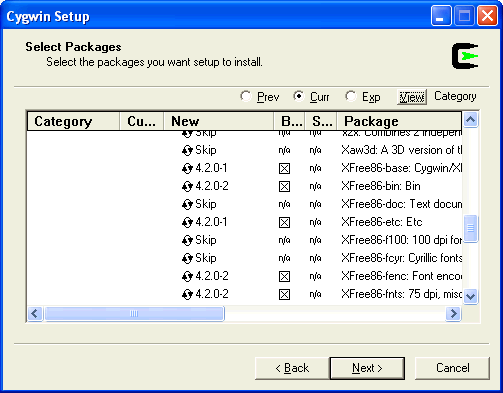The width and height of the screenshot is (503, 393).
Task: Toggle Skip cycle icon for XFree86-doc
Action: pyautogui.click(x=187, y=205)
